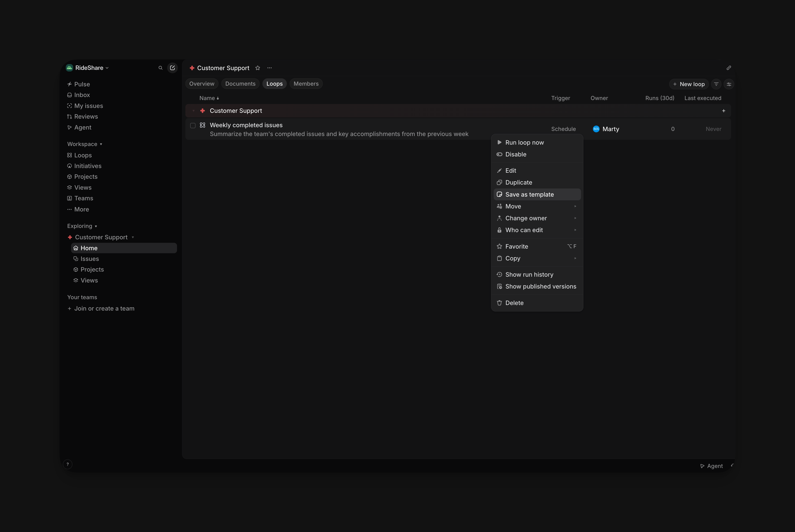795x532 pixels.
Task: Collapse the Workspace section in sidebar
Action: click(x=85, y=144)
